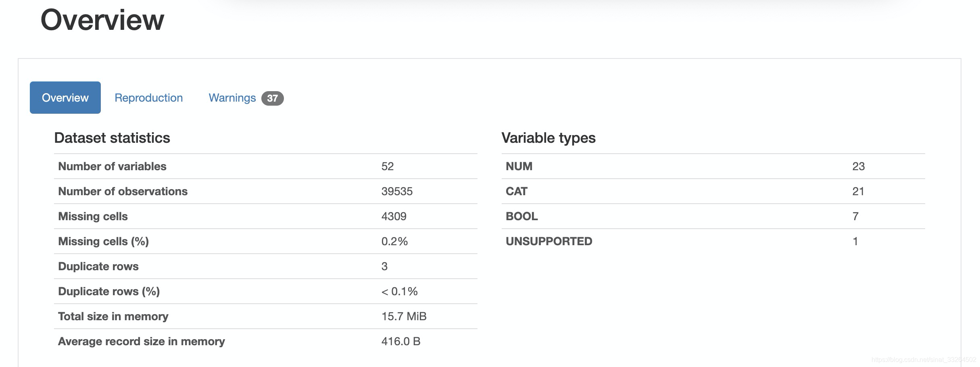Select the UNSUPPORTED variable type label
The height and width of the screenshot is (367, 980).
click(x=548, y=241)
